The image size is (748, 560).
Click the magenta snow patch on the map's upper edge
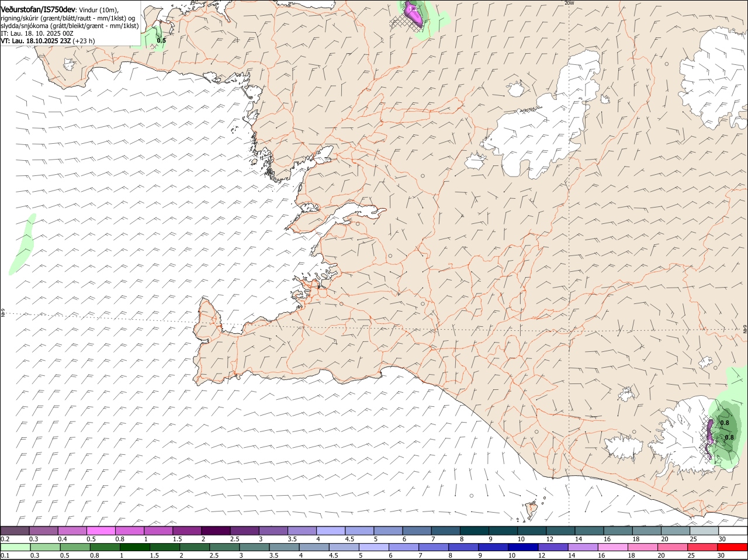click(x=413, y=13)
